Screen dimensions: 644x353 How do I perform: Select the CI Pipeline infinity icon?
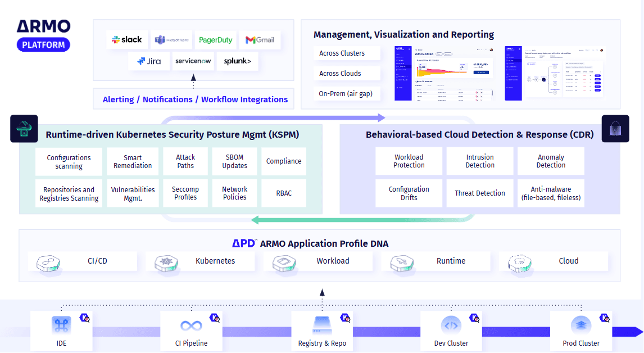click(191, 325)
